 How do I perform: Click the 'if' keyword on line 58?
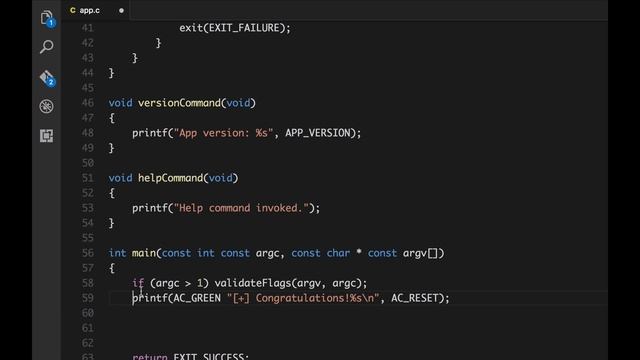(138, 283)
